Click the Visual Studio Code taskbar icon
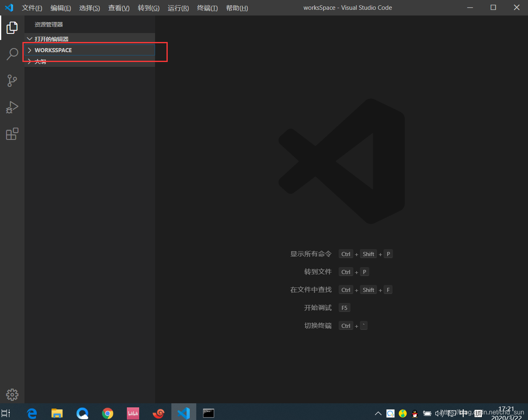The width and height of the screenshot is (528, 420). 184,413
